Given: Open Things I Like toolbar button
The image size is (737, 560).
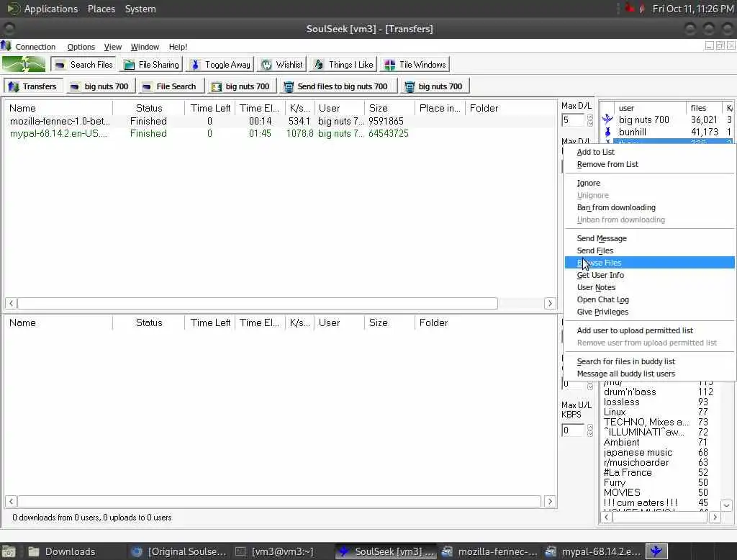Looking at the screenshot, I should pos(343,64).
